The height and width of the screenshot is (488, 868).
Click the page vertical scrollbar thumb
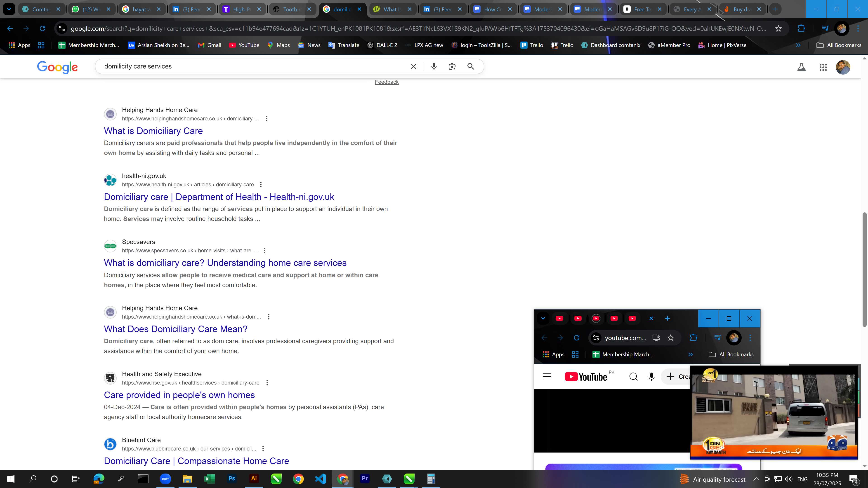[x=864, y=270]
